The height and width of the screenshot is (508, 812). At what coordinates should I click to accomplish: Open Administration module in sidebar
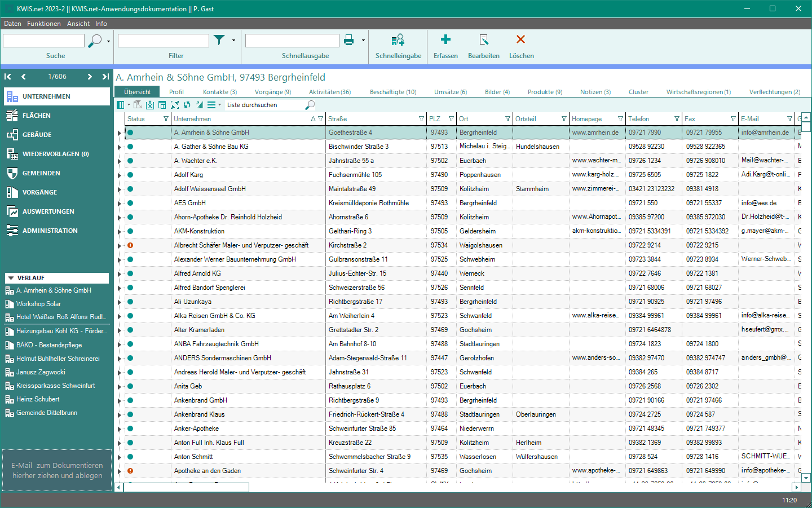56,231
